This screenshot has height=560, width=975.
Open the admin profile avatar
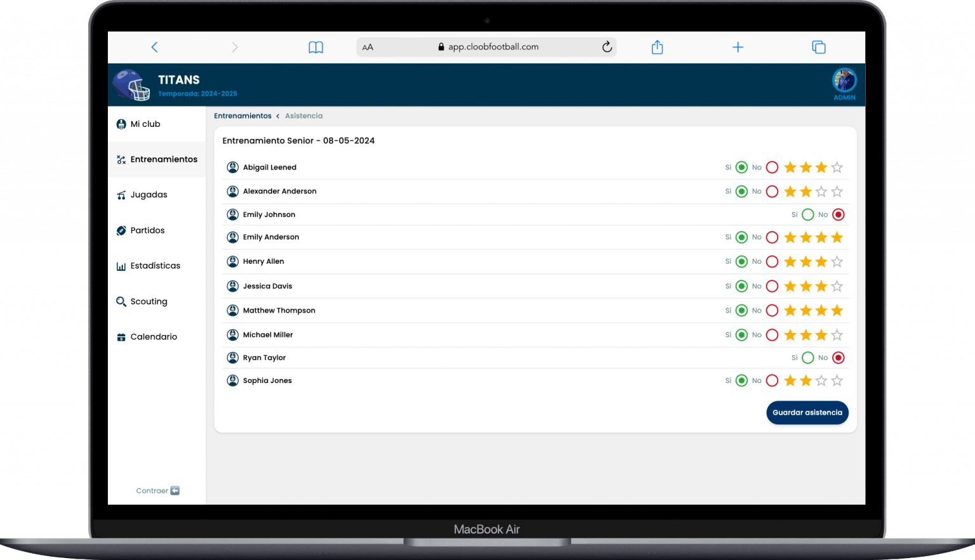point(844,81)
